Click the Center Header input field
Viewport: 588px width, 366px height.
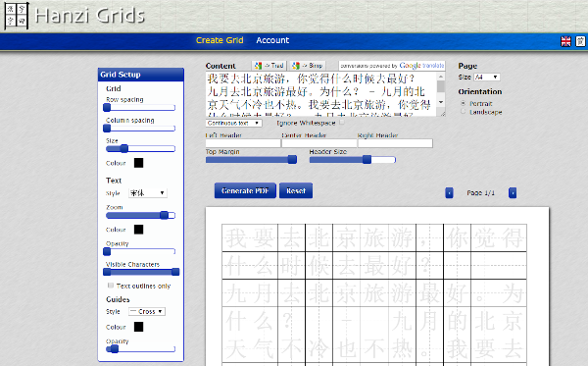(319, 143)
